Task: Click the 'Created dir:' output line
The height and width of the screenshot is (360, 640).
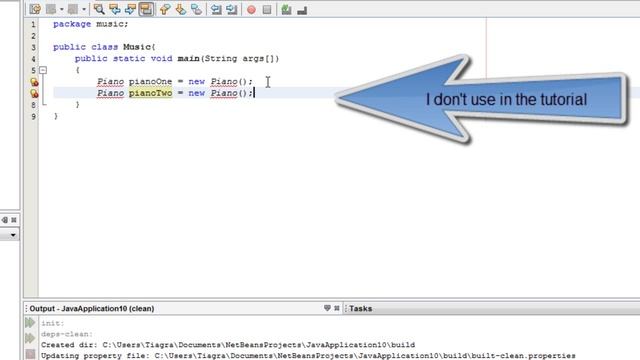Action: tap(228, 345)
